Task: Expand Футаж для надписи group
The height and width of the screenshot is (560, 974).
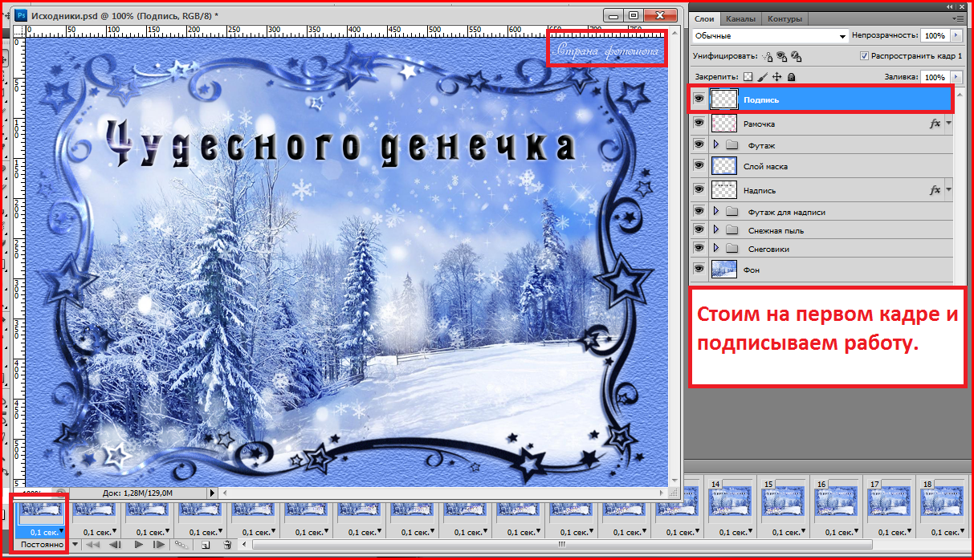Action: pos(717,212)
